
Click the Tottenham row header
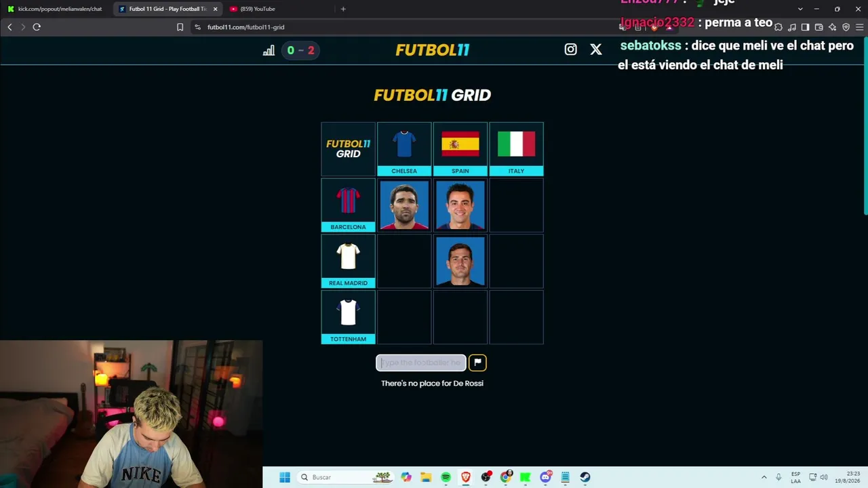point(348,317)
